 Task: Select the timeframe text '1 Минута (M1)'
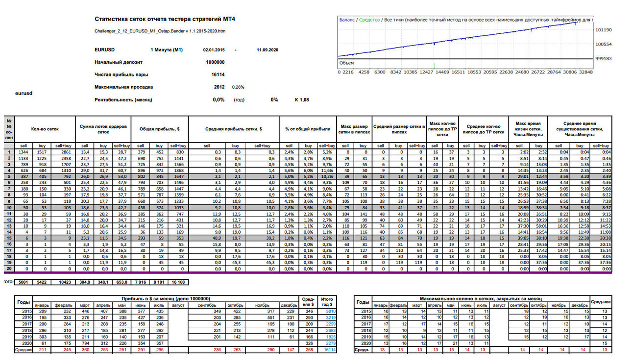pos(167,49)
